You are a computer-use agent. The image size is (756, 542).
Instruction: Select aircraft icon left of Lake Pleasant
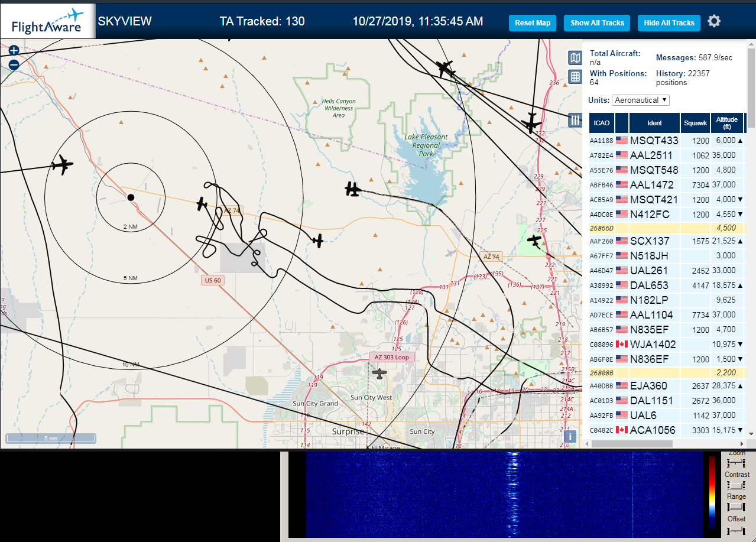(x=353, y=189)
